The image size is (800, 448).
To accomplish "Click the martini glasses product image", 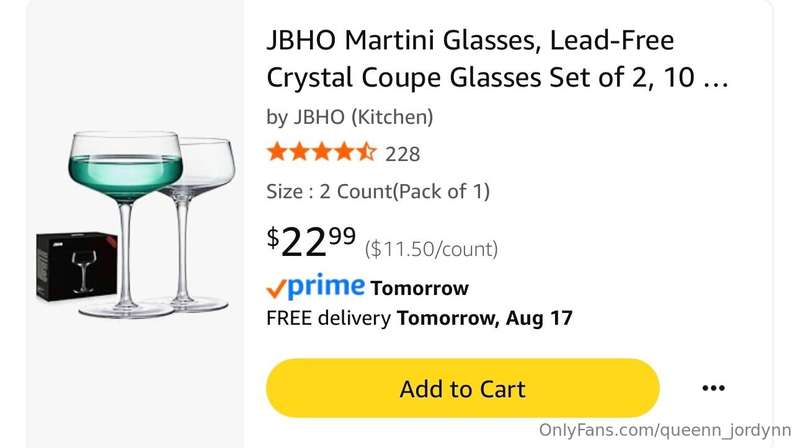I will click(x=136, y=225).
